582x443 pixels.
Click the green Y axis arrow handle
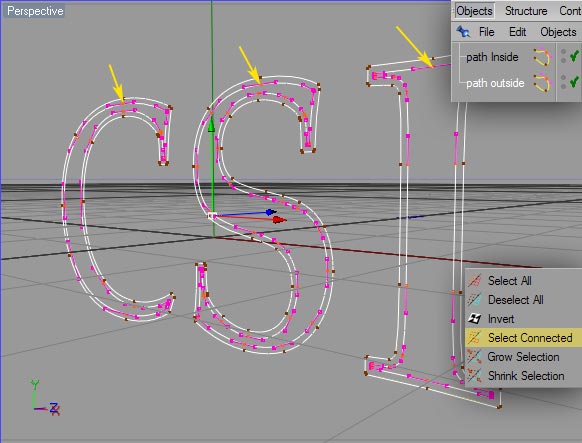(211, 126)
